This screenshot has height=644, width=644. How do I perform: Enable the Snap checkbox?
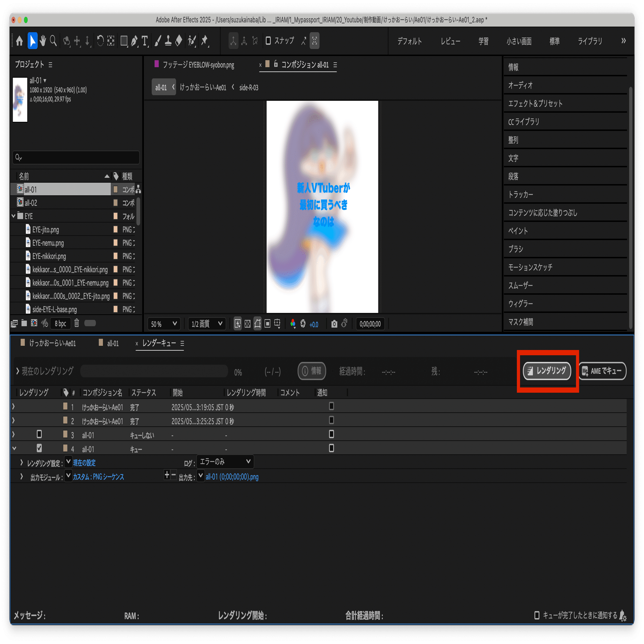pos(268,41)
